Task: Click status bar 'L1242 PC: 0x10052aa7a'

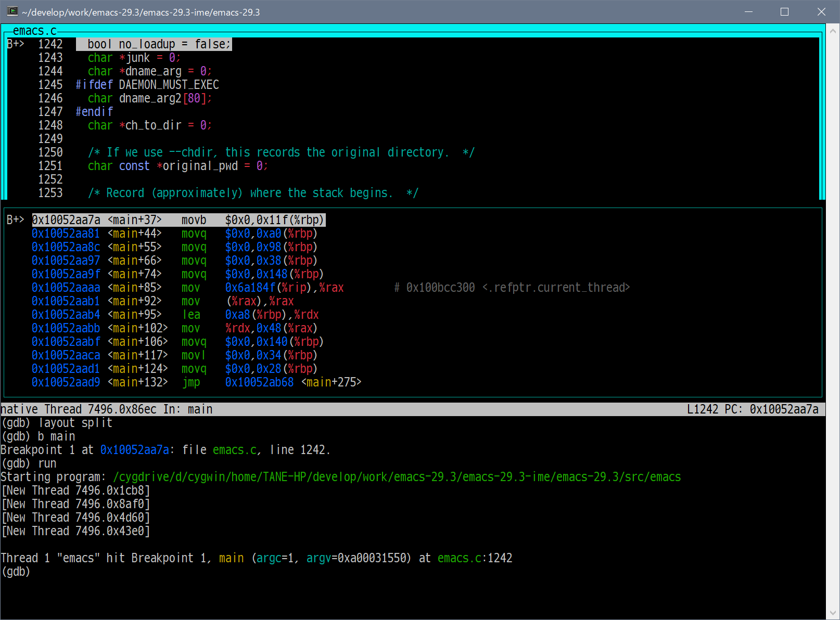Action: [753, 409]
